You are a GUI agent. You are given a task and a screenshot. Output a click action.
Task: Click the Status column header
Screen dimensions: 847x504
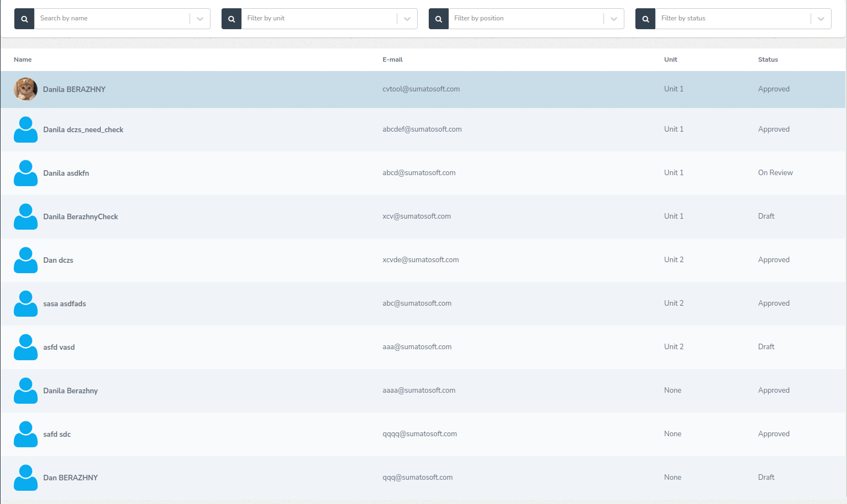(x=768, y=59)
